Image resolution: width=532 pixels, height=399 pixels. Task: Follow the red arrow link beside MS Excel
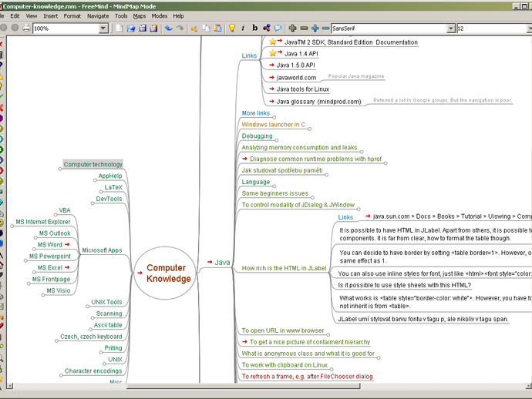pyautogui.click(x=67, y=267)
